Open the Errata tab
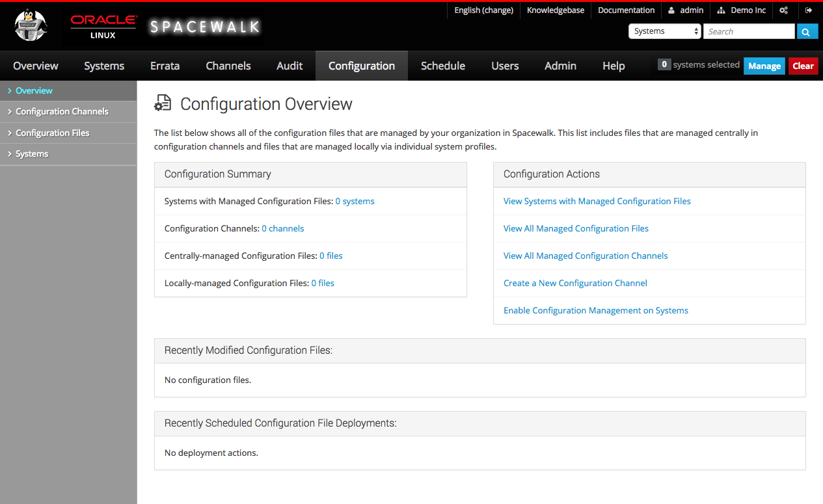This screenshot has width=823, height=504. tap(165, 66)
